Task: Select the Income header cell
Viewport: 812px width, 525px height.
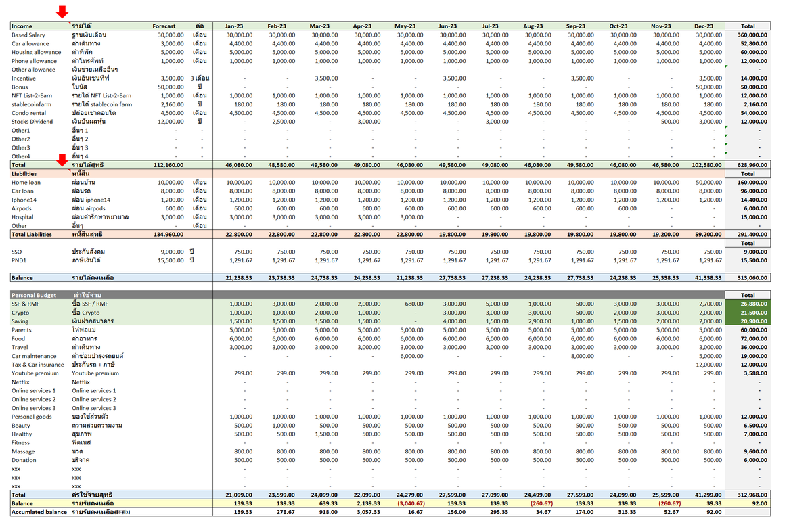Action: [22, 26]
